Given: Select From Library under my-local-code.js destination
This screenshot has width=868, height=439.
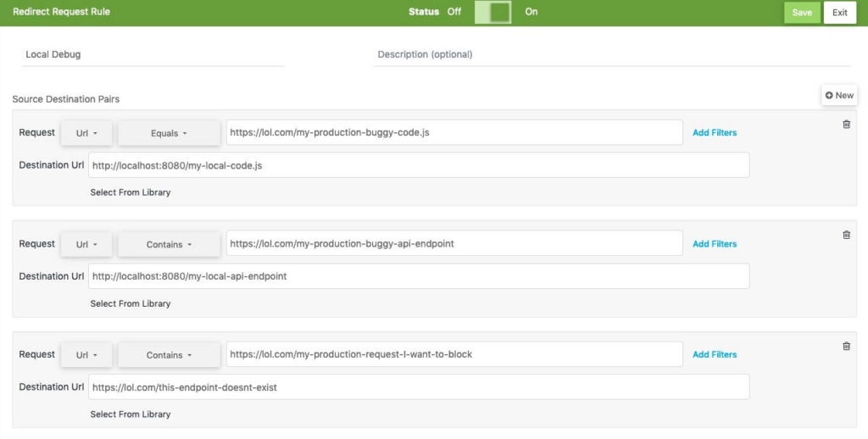Looking at the screenshot, I should (131, 192).
